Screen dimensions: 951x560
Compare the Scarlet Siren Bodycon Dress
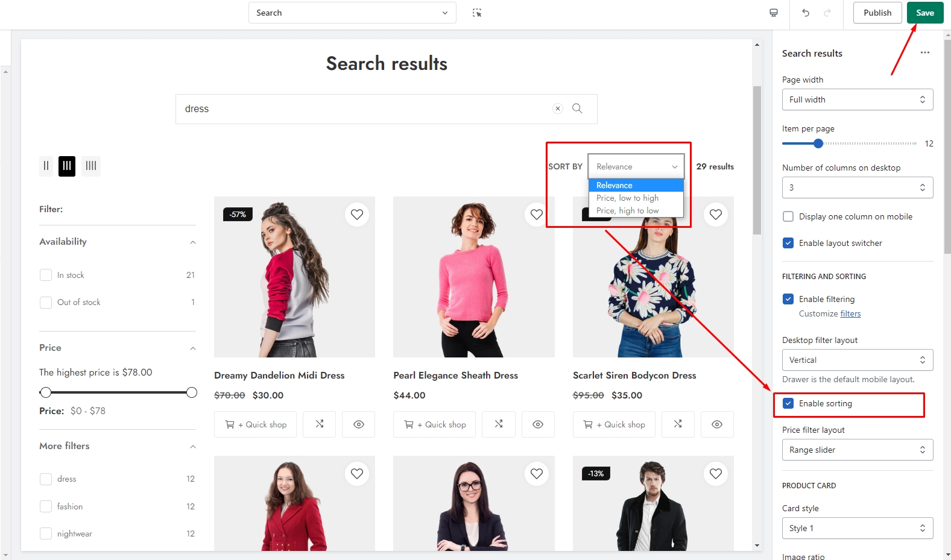coord(678,424)
